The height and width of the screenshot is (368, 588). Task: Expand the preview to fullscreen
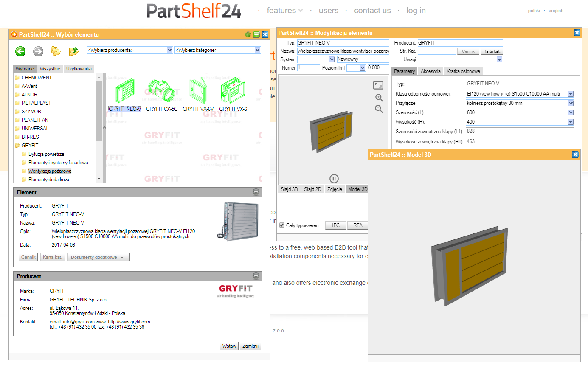tap(378, 85)
